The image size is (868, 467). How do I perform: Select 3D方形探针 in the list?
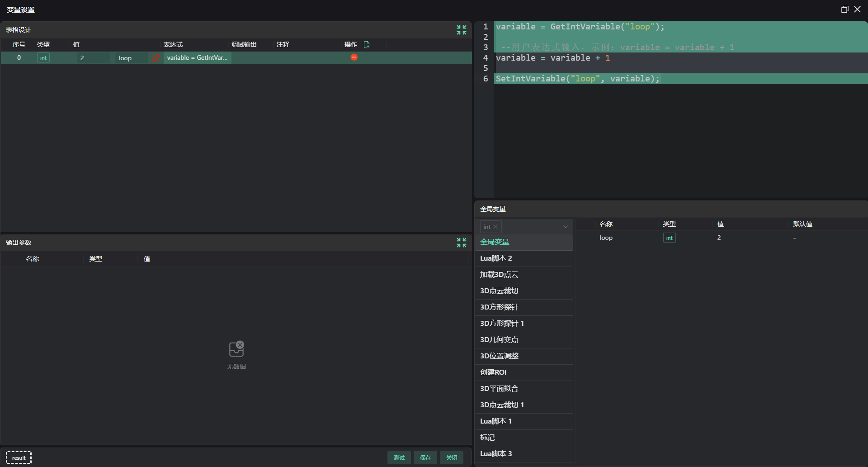point(524,307)
